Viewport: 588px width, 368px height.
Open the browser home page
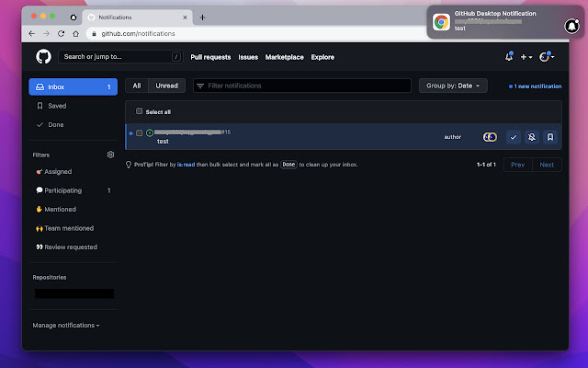(x=75, y=34)
